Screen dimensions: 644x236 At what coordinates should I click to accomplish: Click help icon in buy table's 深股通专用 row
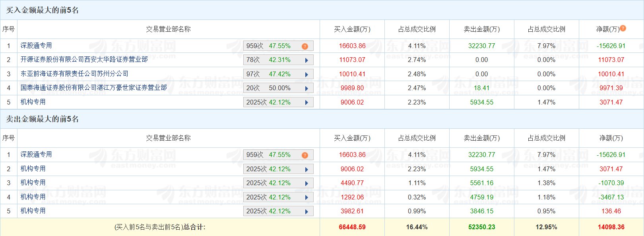tap(305, 46)
